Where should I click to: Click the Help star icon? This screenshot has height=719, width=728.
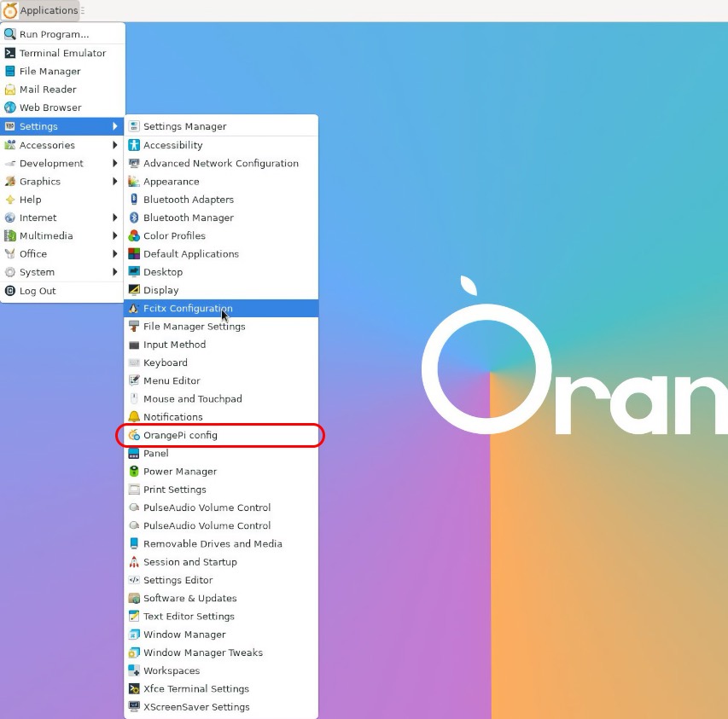pos(9,200)
